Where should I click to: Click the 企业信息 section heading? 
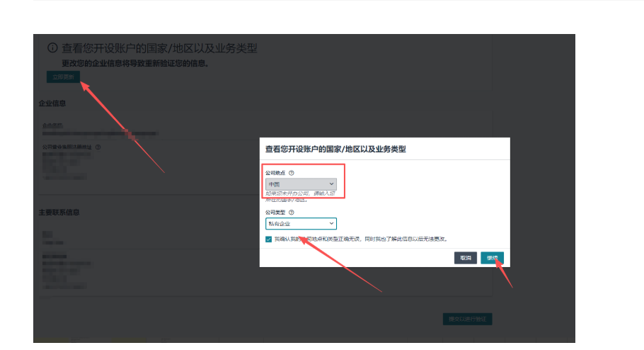click(52, 103)
